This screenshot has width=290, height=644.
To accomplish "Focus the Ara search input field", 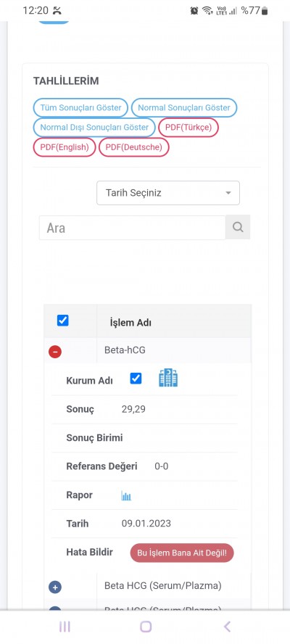I will point(132,228).
